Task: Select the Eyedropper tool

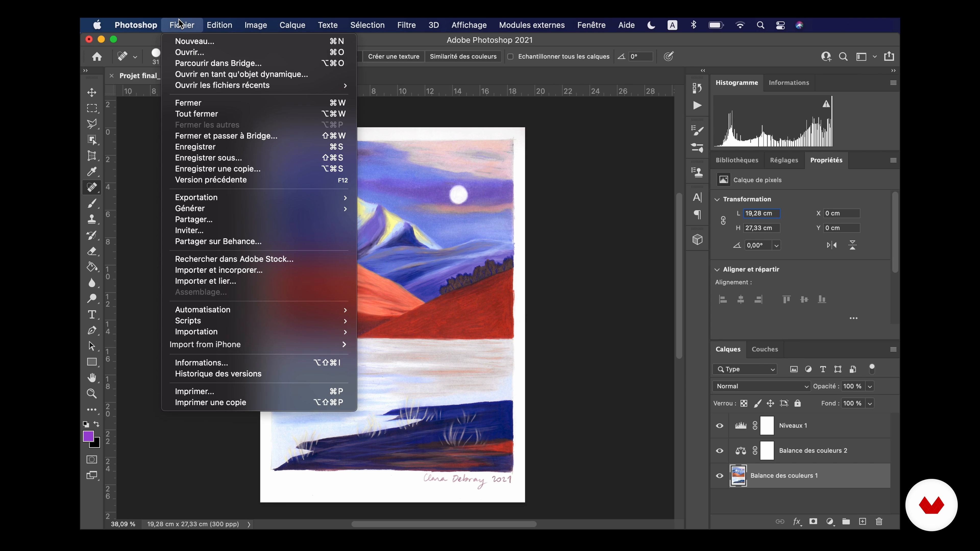Action: coord(92,172)
